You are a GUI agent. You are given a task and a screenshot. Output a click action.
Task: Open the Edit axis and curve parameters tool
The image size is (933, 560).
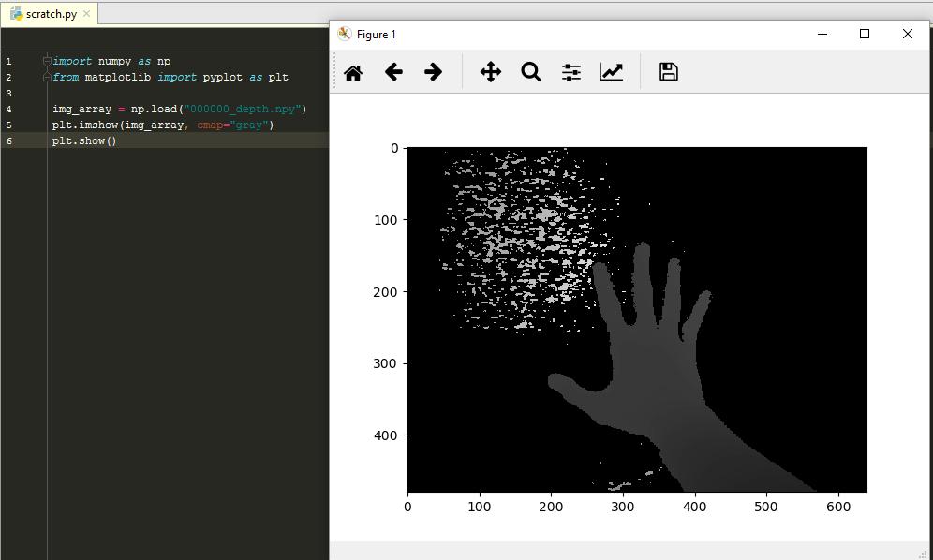[x=612, y=72]
